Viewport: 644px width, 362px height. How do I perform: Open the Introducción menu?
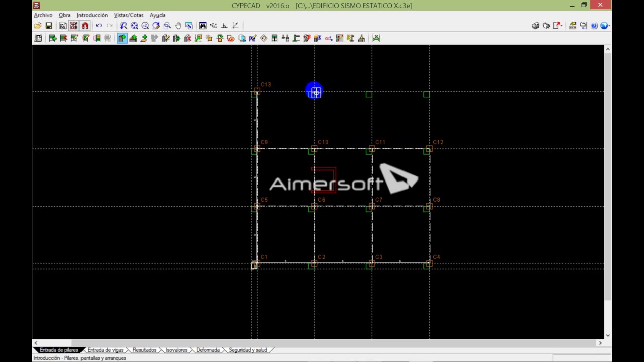tap(92, 15)
